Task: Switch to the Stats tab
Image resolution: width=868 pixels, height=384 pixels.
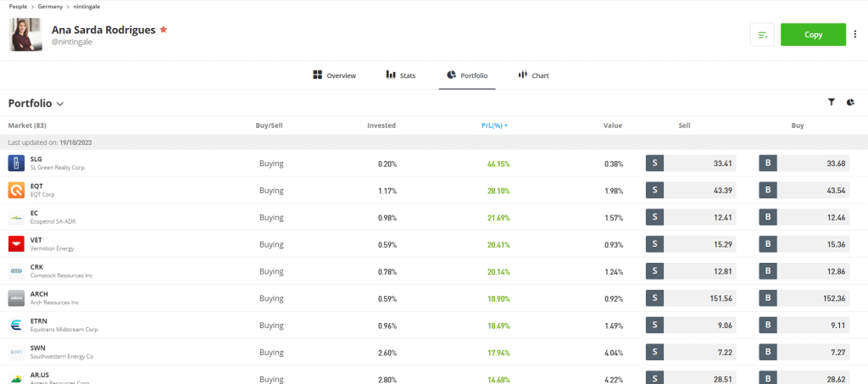Action: click(401, 75)
